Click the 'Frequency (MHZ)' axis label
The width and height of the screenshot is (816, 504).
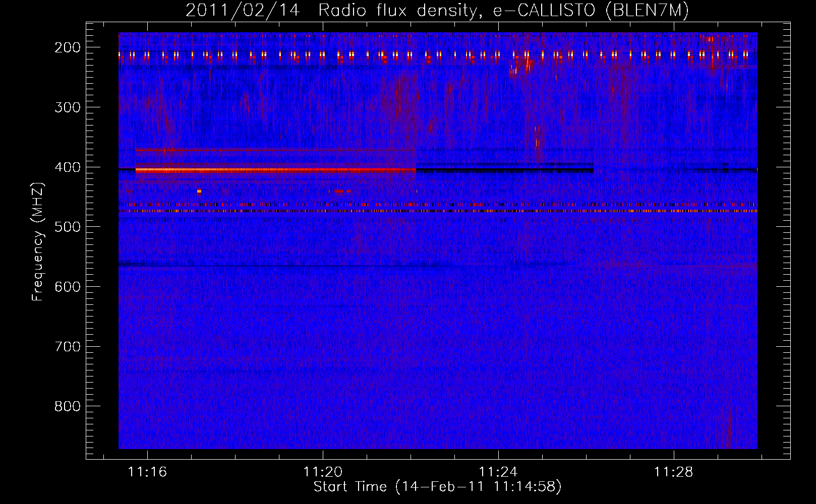(x=38, y=242)
